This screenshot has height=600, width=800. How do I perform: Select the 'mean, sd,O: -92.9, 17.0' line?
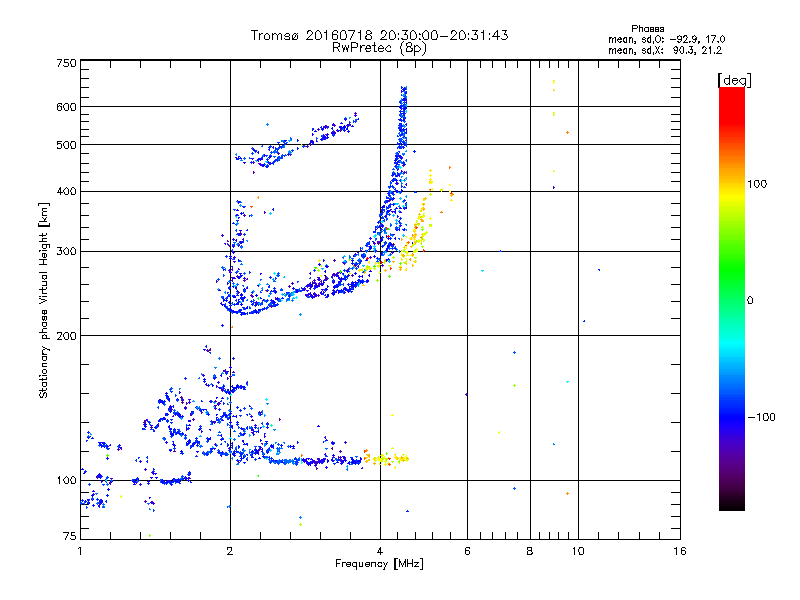666,39
